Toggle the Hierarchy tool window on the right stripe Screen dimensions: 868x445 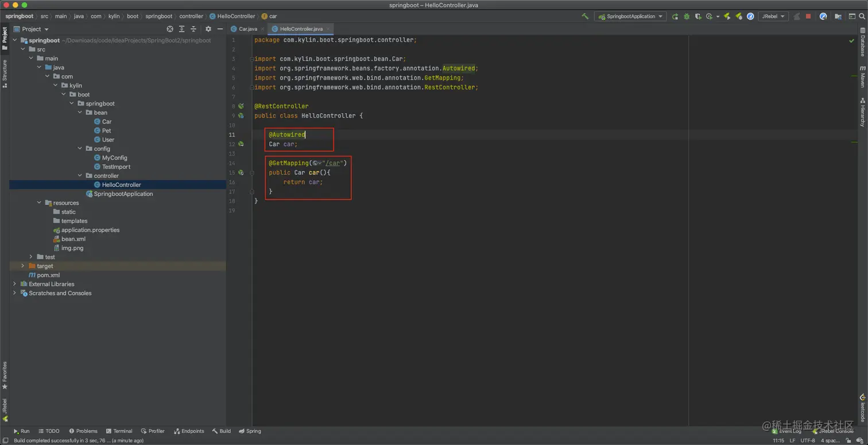pyautogui.click(x=862, y=112)
